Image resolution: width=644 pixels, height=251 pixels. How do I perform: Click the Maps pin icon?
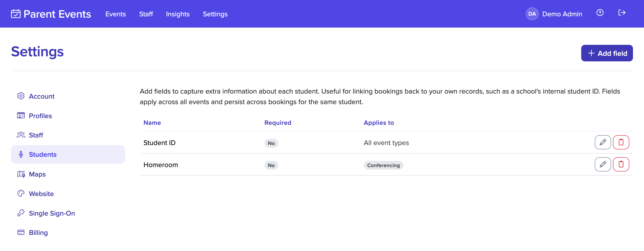coord(21,174)
